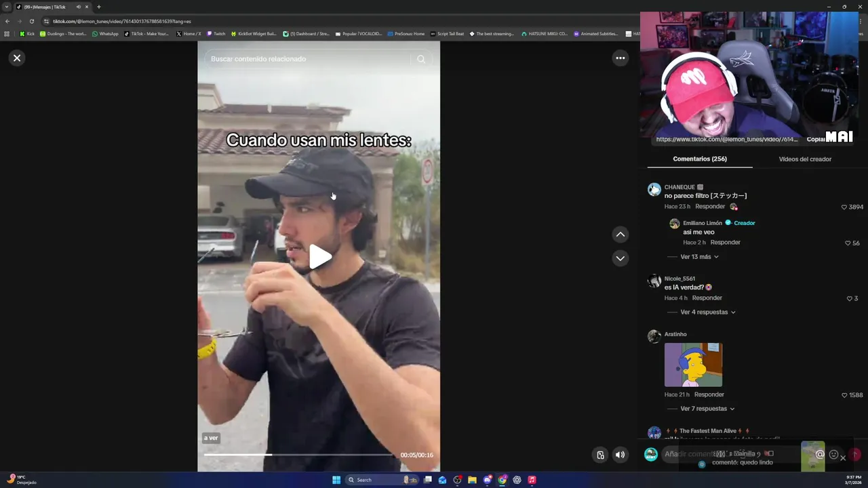Open Discord from the taskbar
The width and height of the screenshot is (868, 488).
(487, 480)
